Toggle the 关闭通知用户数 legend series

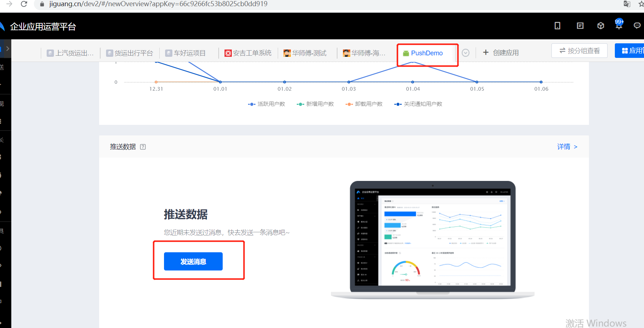tap(418, 104)
